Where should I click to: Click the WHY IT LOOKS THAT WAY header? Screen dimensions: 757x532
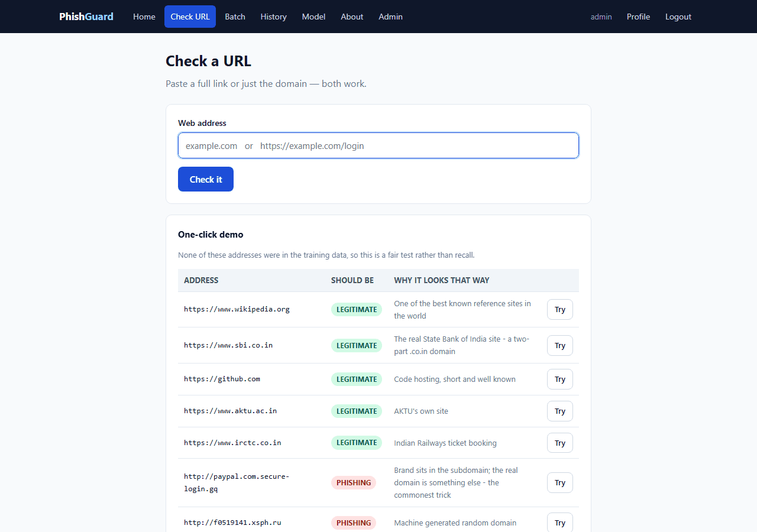(442, 280)
